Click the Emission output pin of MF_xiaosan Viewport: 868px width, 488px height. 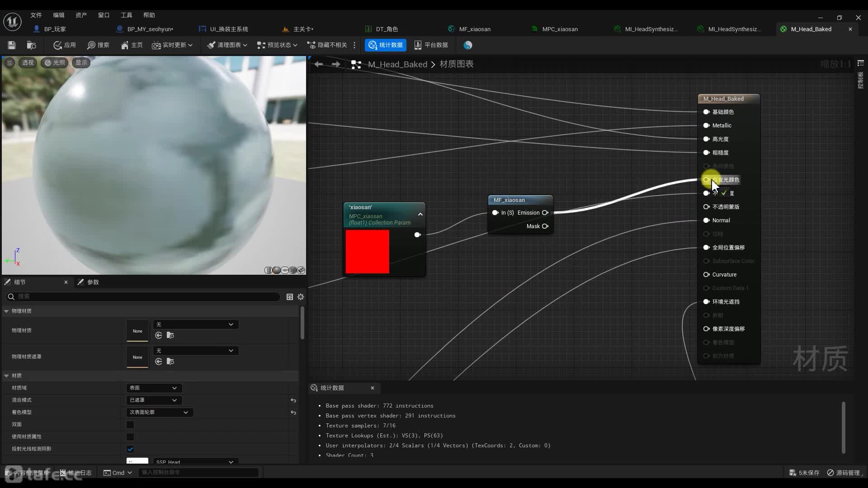point(545,213)
